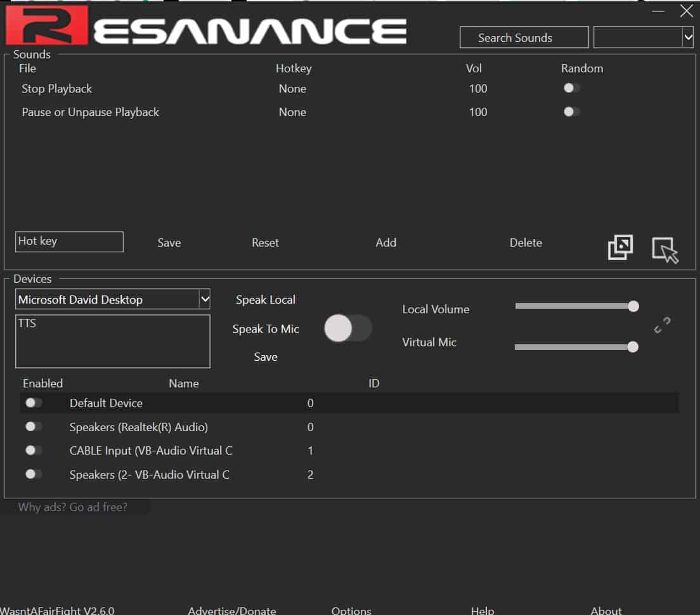The height and width of the screenshot is (615, 700).
Task: Expand the dropdown next to Search Sounds
Action: pyautogui.click(x=688, y=37)
